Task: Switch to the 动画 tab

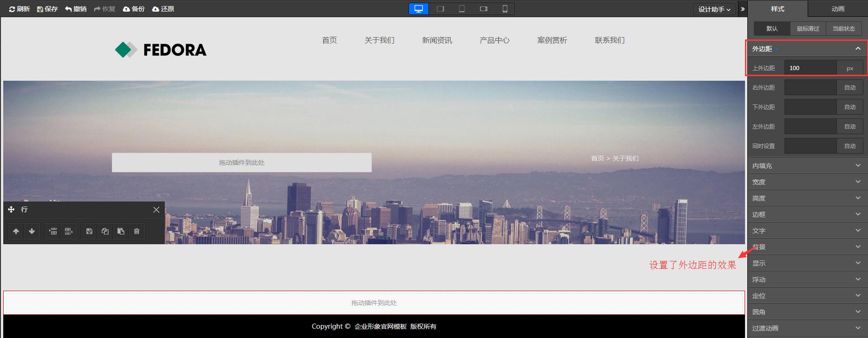Action: 837,9
